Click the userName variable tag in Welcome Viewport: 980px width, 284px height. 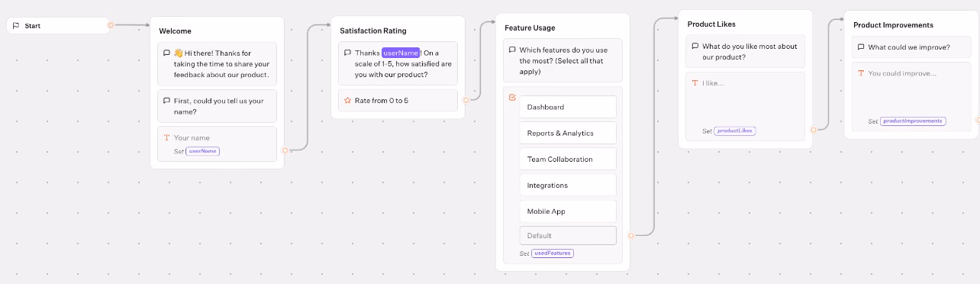tap(203, 151)
